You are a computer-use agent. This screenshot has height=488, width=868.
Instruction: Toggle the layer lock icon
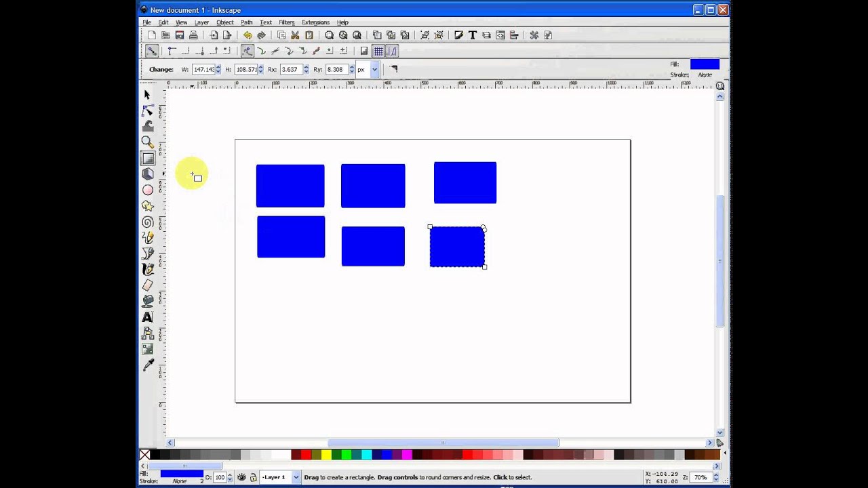253,477
